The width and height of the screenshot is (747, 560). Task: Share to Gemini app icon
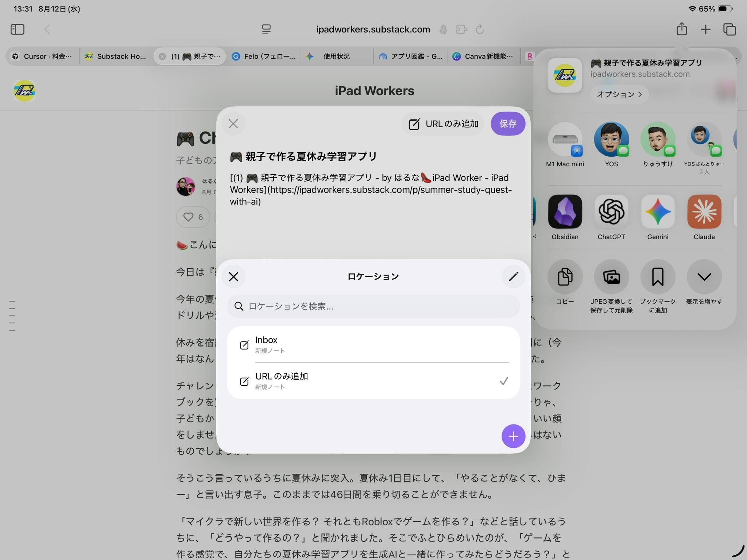658,211
